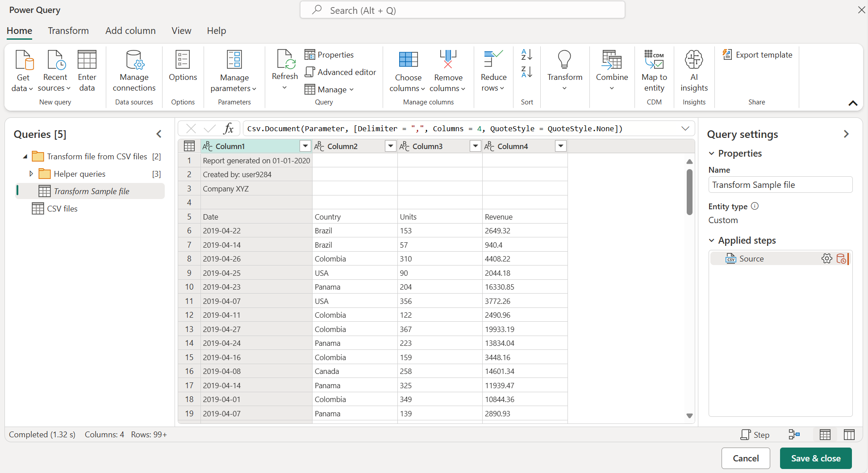Switch to diagram view in status bar
The image size is (868, 473).
click(794, 435)
